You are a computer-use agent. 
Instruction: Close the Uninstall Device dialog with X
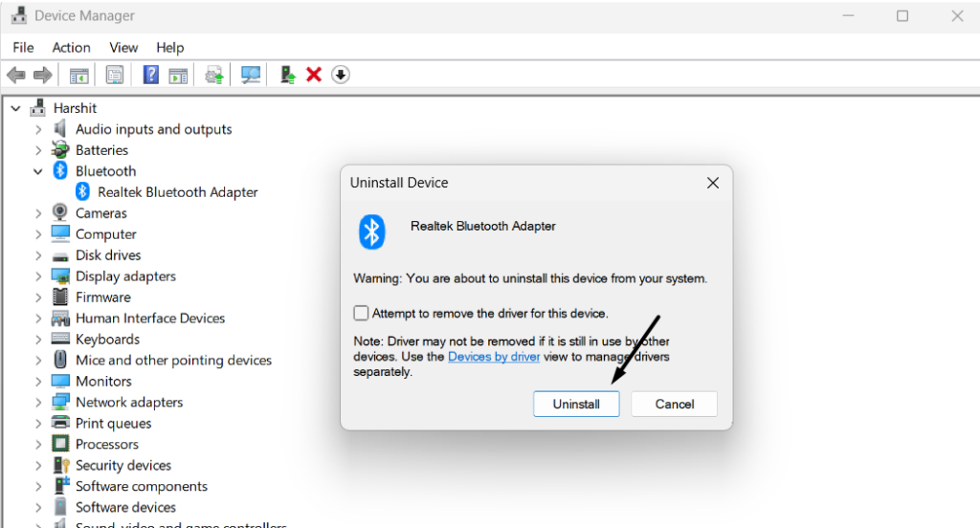pyautogui.click(x=712, y=183)
